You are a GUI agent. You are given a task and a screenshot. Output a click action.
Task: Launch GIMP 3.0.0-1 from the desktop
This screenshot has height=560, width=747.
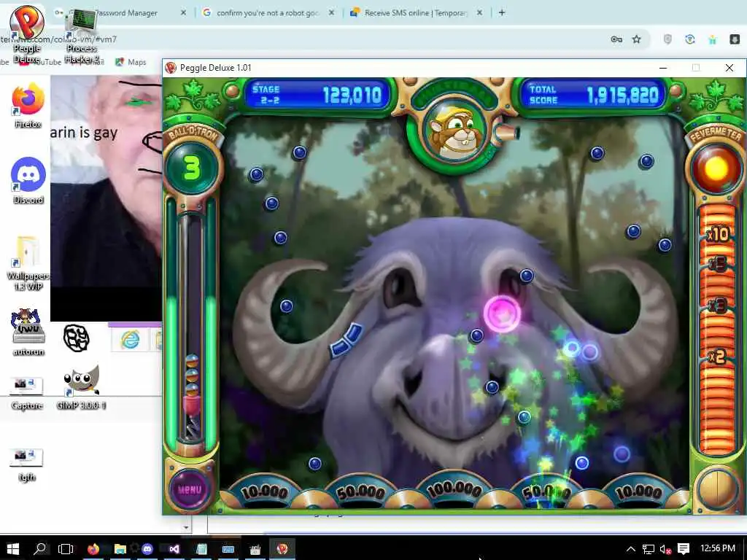tap(81, 386)
